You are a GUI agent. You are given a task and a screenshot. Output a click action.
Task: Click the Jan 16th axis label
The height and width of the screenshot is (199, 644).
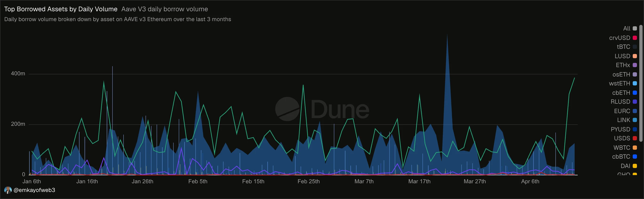(x=87, y=181)
